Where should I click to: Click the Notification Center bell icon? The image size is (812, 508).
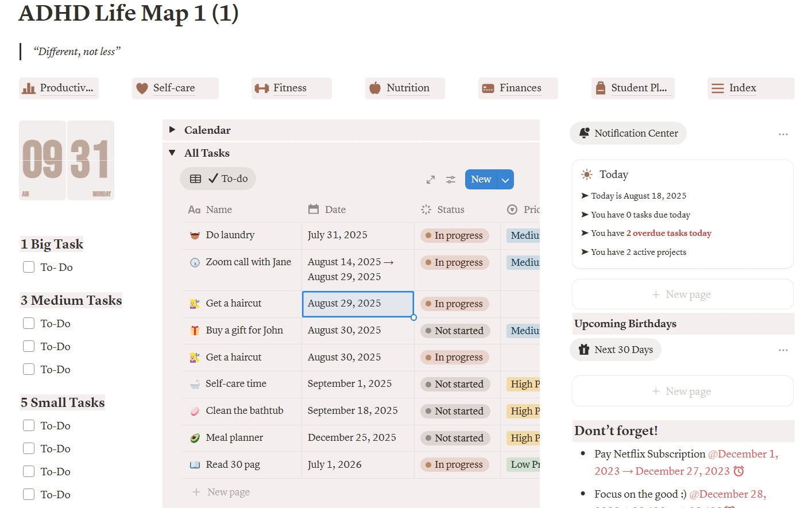point(584,133)
